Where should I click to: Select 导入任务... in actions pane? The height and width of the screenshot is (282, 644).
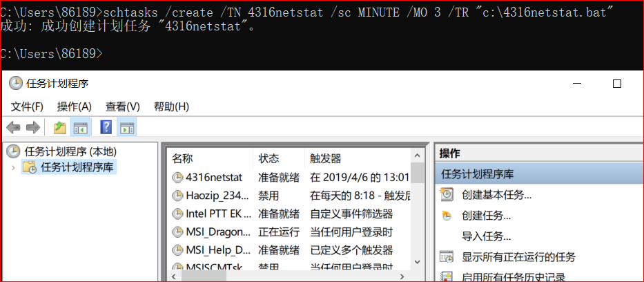tap(487, 236)
